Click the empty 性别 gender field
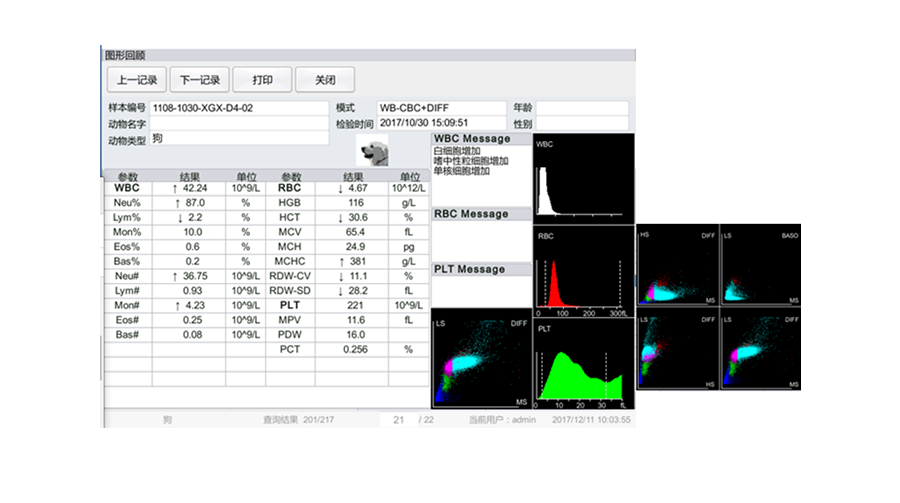This screenshot has height=503, width=900. [583, 124]
